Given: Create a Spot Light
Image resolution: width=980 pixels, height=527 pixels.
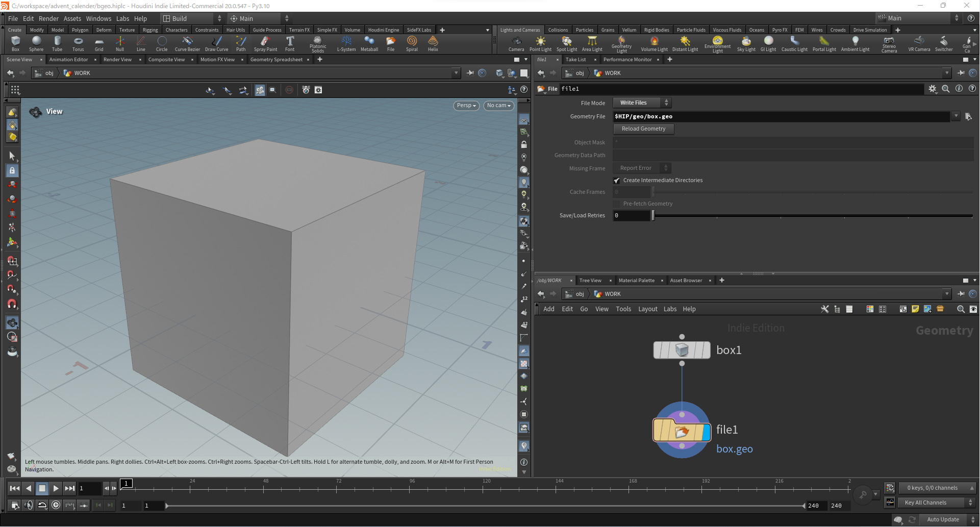Looking at the screenshot, I should (x=567, y=43).
